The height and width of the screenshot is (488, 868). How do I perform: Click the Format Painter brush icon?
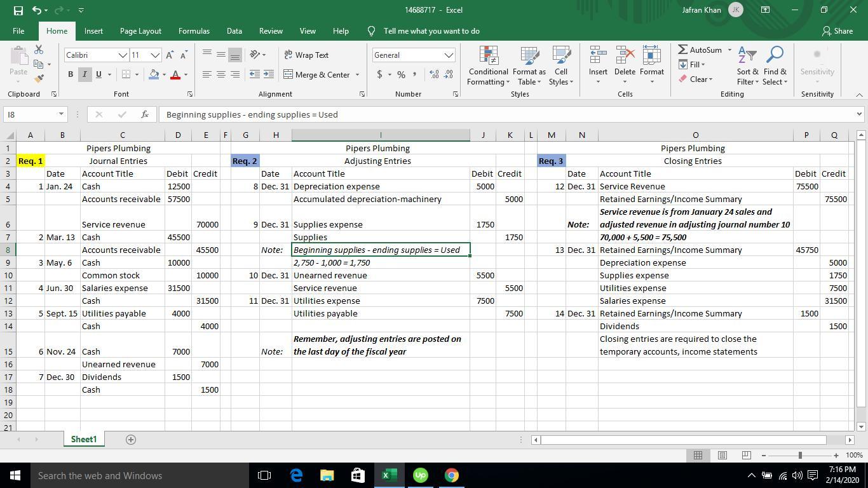(39, 79)
